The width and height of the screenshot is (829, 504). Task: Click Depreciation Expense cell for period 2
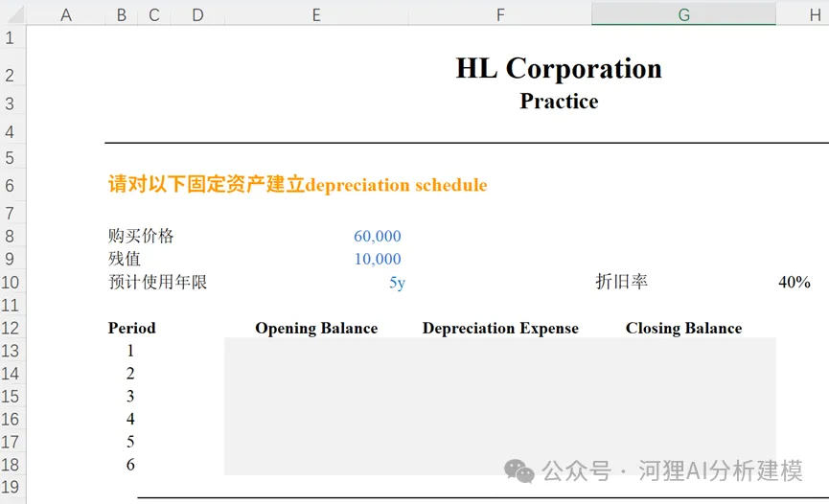click(499, 374)
